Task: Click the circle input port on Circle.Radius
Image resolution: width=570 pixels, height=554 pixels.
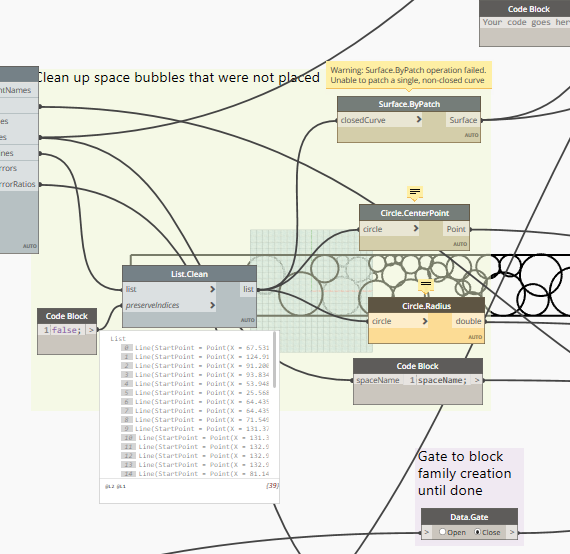Action: [x=398, y=321]
